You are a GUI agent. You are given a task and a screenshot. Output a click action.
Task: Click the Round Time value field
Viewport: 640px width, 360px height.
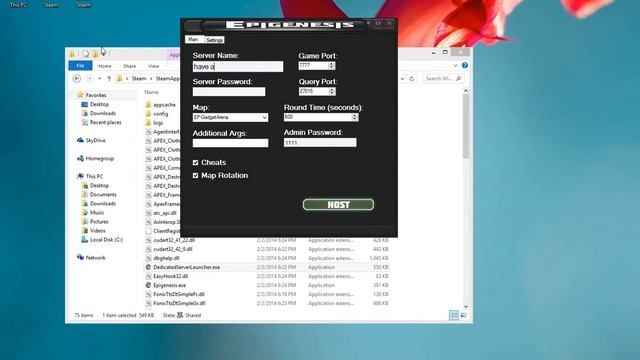318,117
